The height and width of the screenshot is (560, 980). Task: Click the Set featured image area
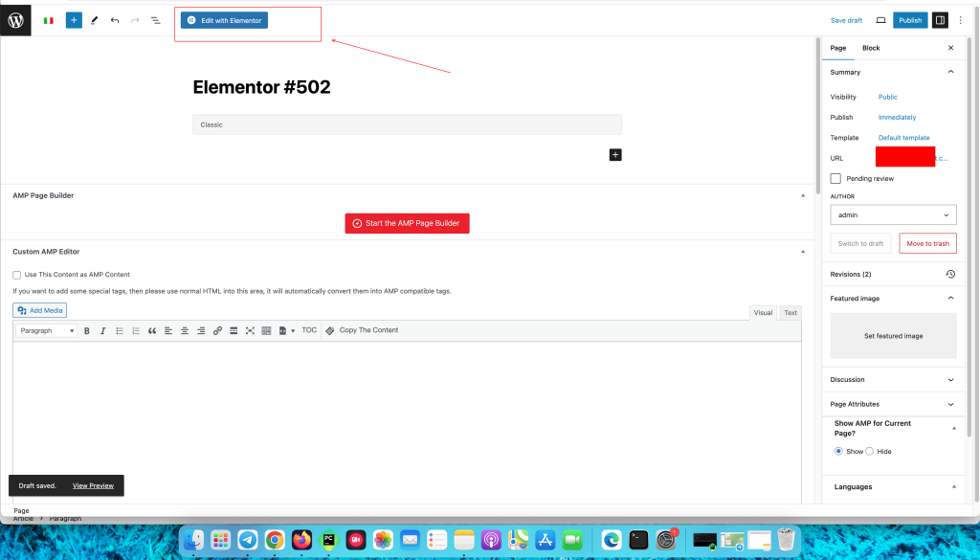click(x=893, y=336)
